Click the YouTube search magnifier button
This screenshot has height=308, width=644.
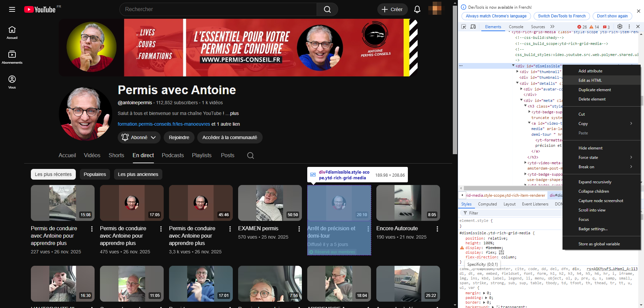pos(327,9)
